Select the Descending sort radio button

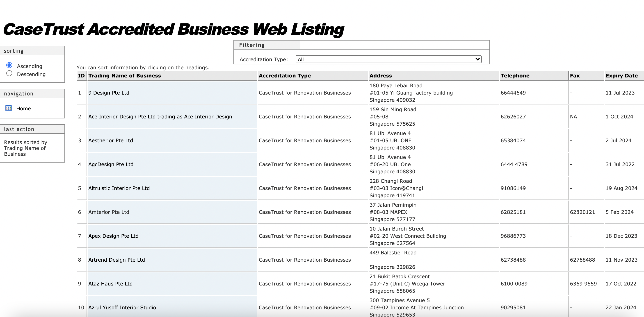click(9, 73)
